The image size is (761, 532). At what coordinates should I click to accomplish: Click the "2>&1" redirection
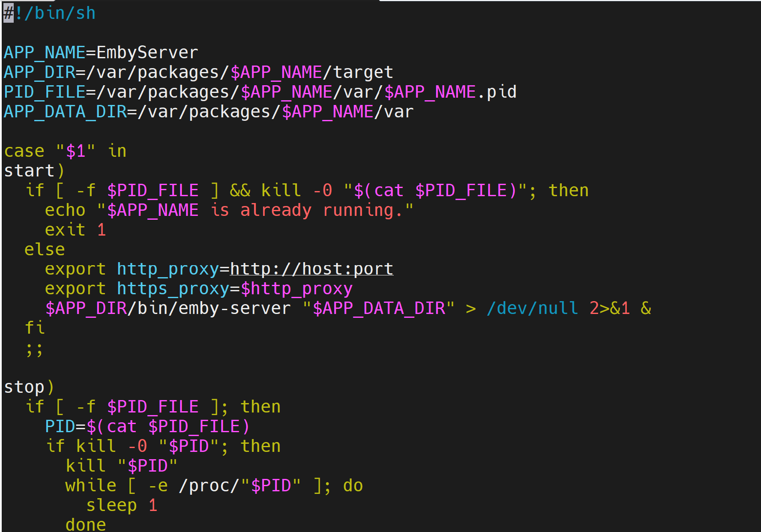click(610, 309)
